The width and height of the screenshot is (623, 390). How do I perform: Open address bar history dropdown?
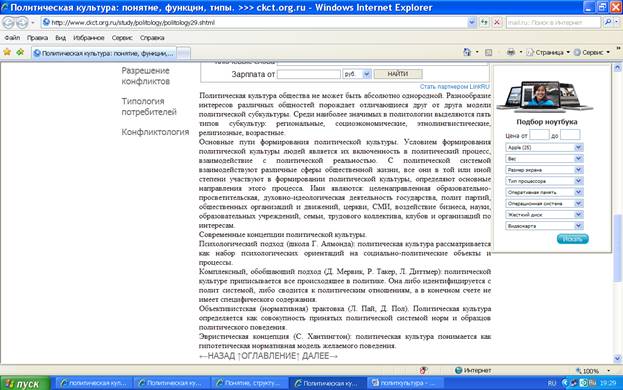coord(472,23)
